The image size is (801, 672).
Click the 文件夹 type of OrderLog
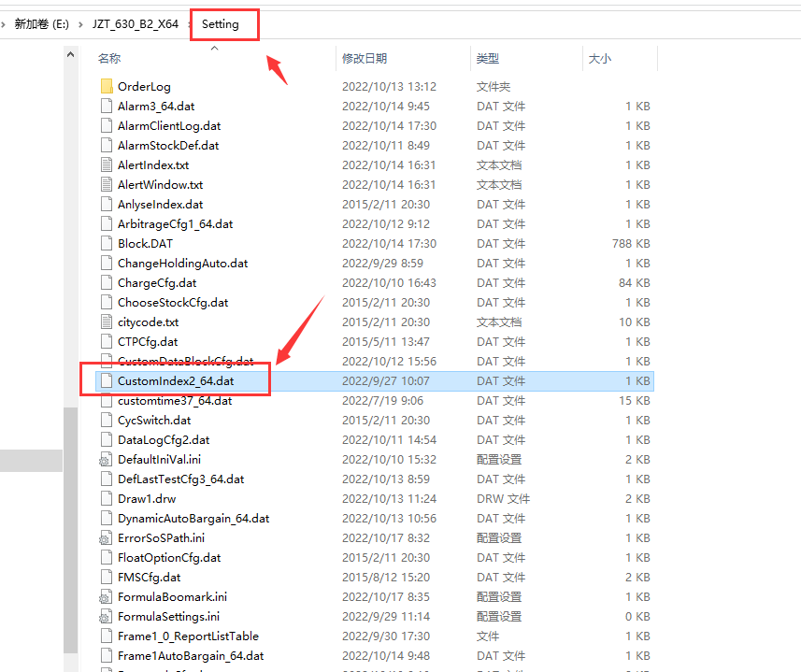493,87
